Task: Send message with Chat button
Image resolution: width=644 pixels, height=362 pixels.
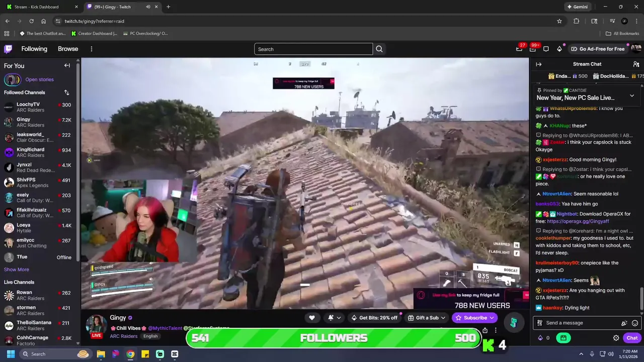Action: coord(632,338)
